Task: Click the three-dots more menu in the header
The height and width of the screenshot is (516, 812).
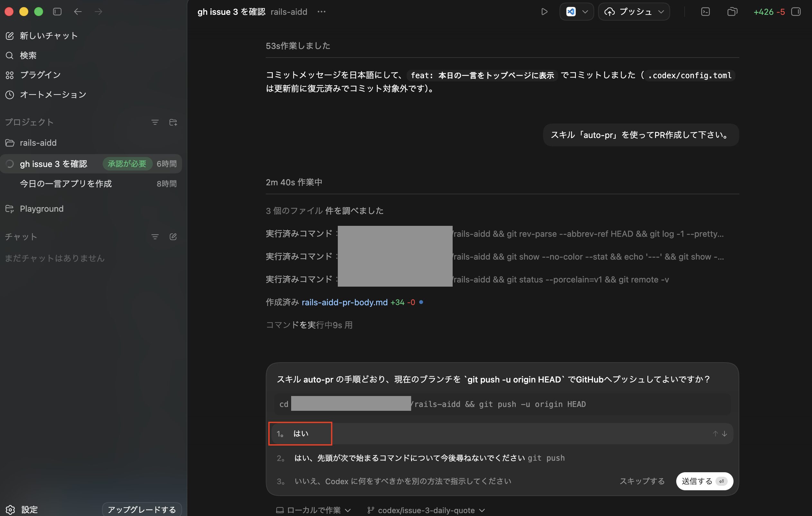Action: (321, 12)
